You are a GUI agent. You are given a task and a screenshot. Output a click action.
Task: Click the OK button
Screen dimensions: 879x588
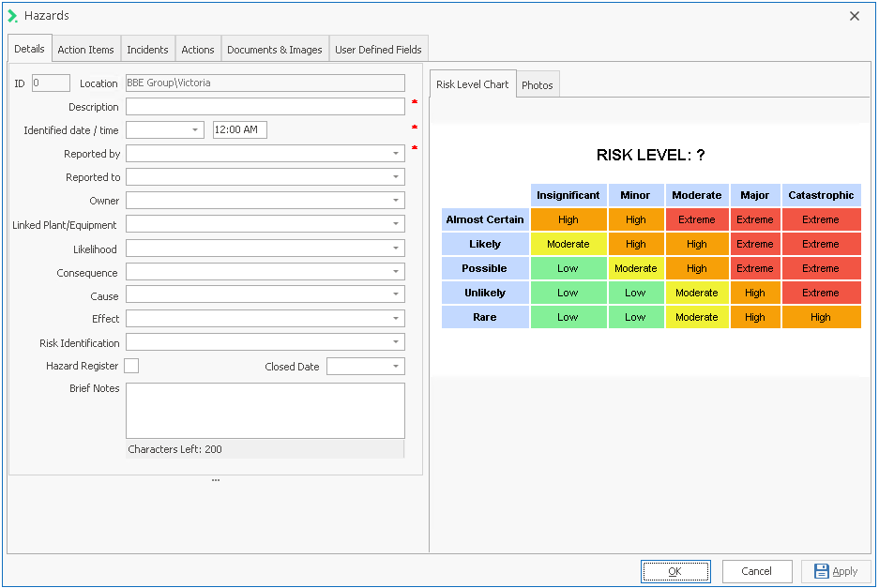tap(675, 571)
